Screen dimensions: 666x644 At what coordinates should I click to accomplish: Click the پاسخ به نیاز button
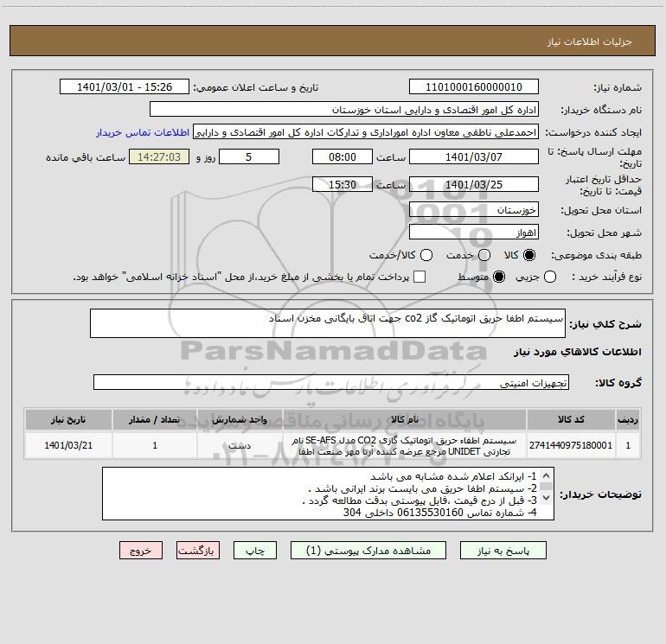pyautogui.click(x=503, y=551)
